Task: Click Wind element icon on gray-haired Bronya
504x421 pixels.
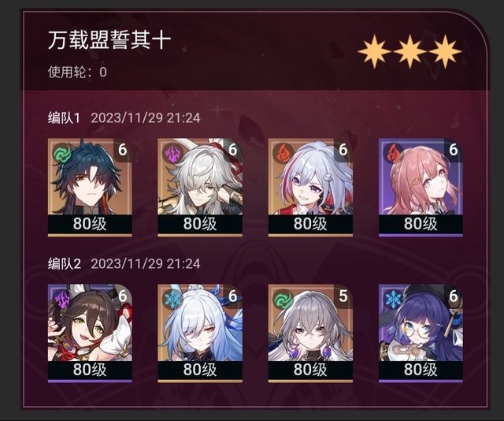Action: click(x=283, y=299)
